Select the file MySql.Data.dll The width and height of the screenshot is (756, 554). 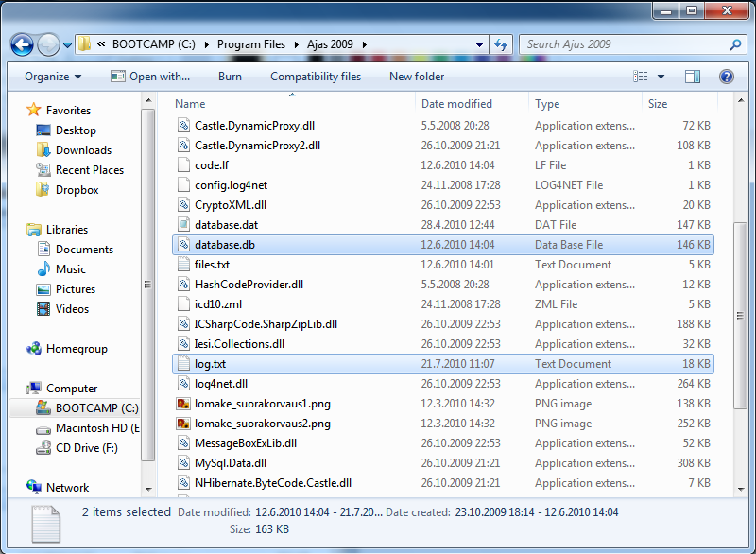(443, 463)
